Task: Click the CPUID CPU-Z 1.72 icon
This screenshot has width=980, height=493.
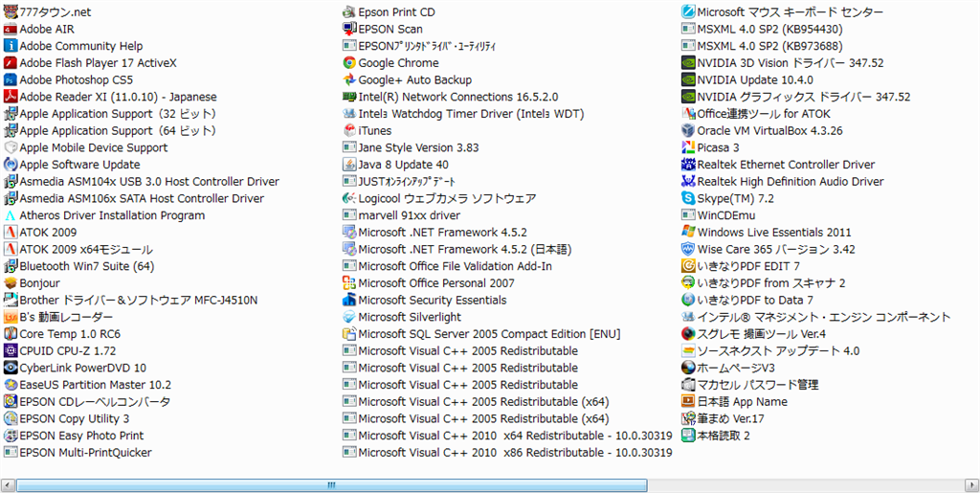Action: coord(10,350)
